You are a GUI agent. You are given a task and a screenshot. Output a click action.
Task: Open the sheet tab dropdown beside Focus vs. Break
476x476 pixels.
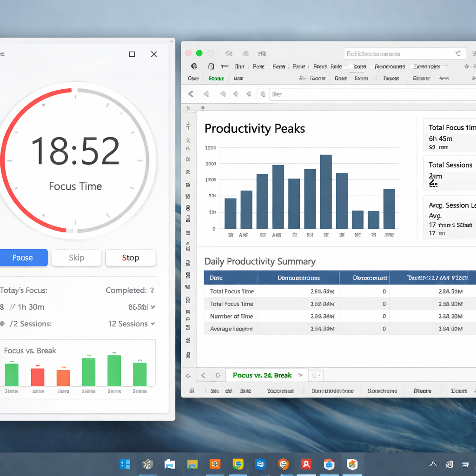click(x=301, y=375)
